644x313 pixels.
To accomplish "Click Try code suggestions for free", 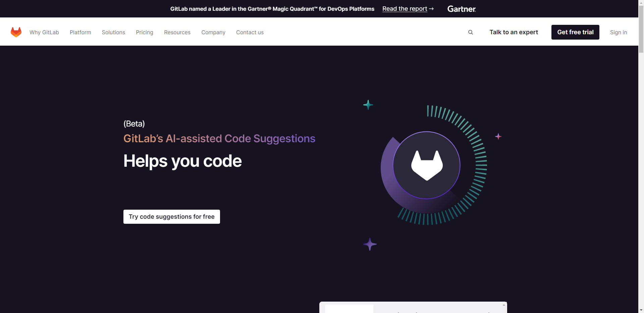I will pyautogui.click(x=172, y=217).
